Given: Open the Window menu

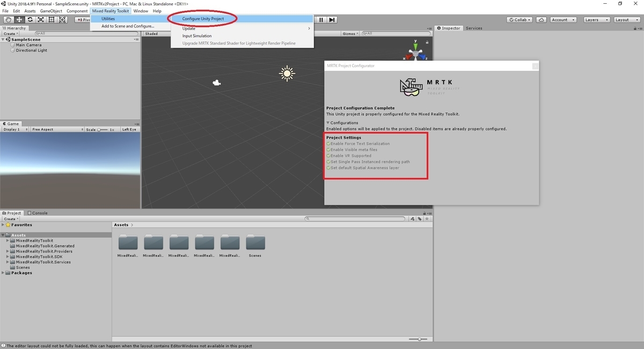Looking at the screenshot, I should (141, 11).
